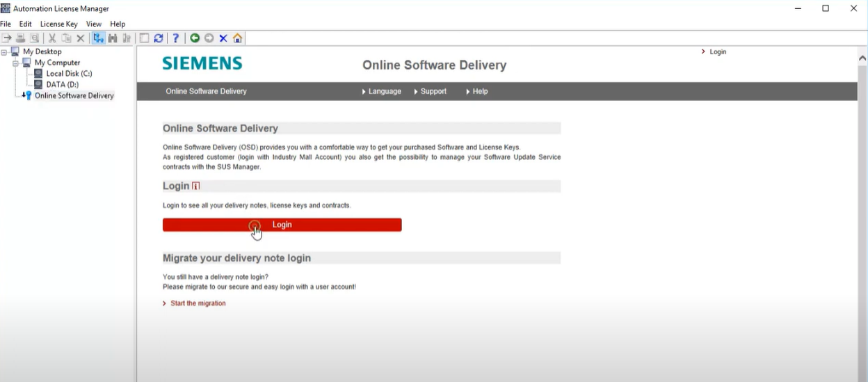Click the Start the migration link
This screenshot has width=868, height=382.
tap(198, 303)
